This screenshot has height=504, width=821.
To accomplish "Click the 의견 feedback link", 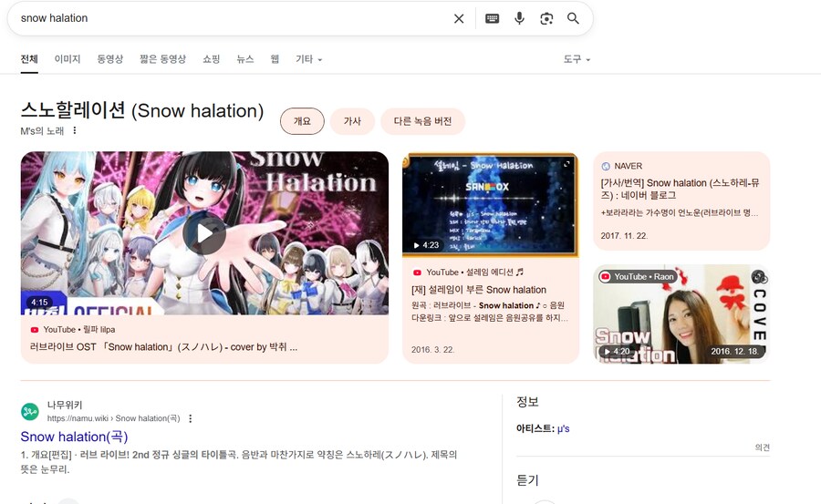I will point(763,447).
